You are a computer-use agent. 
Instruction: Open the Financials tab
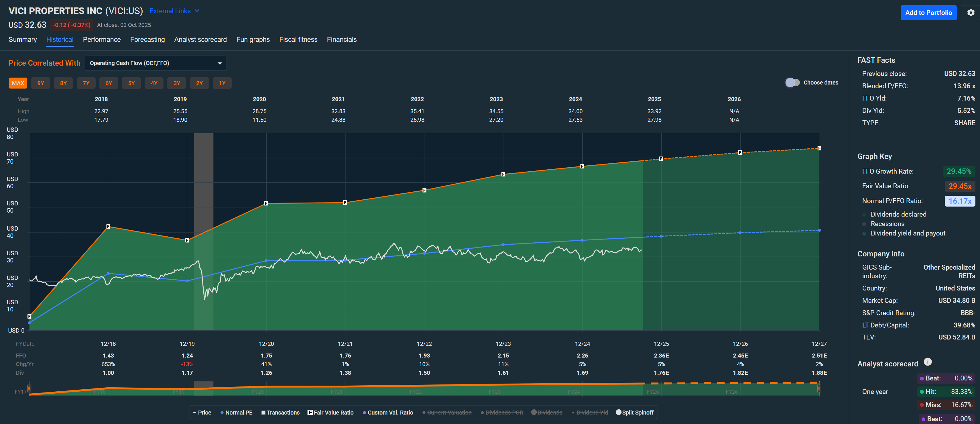tap(342, 39)
